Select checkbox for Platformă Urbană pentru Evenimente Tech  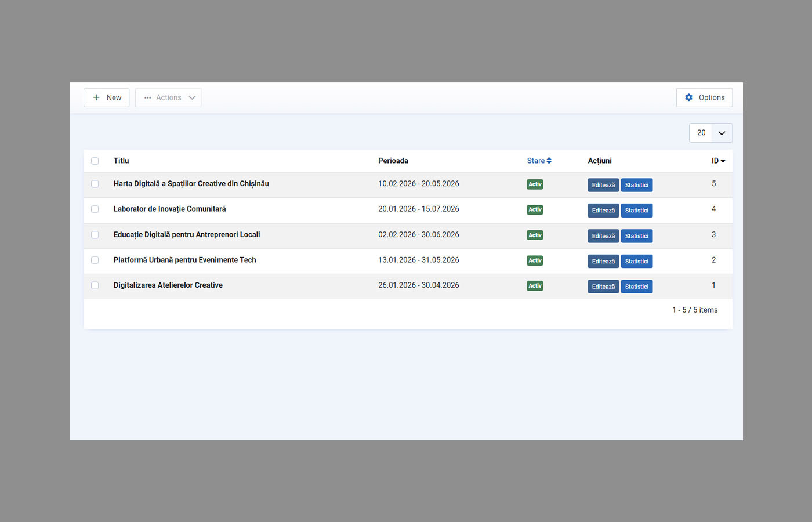(95, 260)
